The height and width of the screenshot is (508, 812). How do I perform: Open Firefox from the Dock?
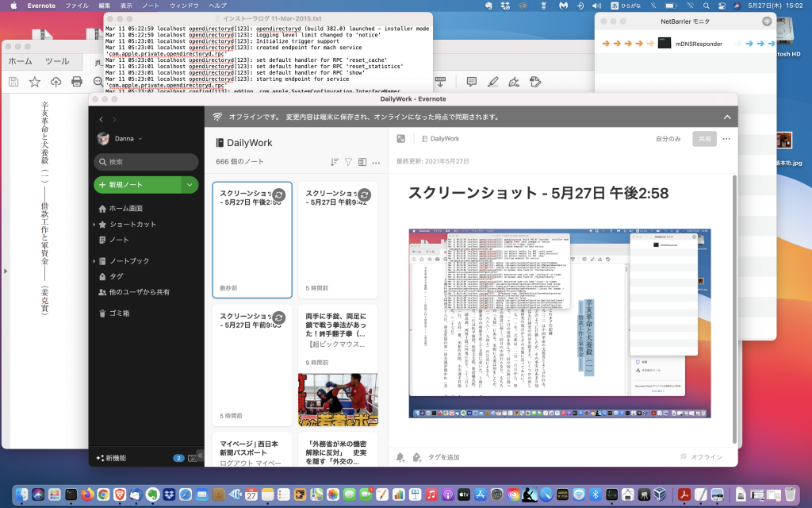coord(87,495)
